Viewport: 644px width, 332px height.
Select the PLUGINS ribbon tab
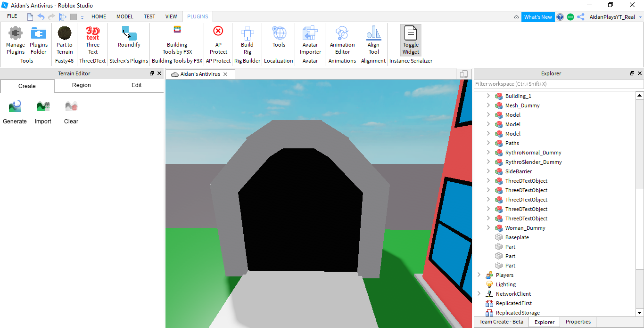198,16
